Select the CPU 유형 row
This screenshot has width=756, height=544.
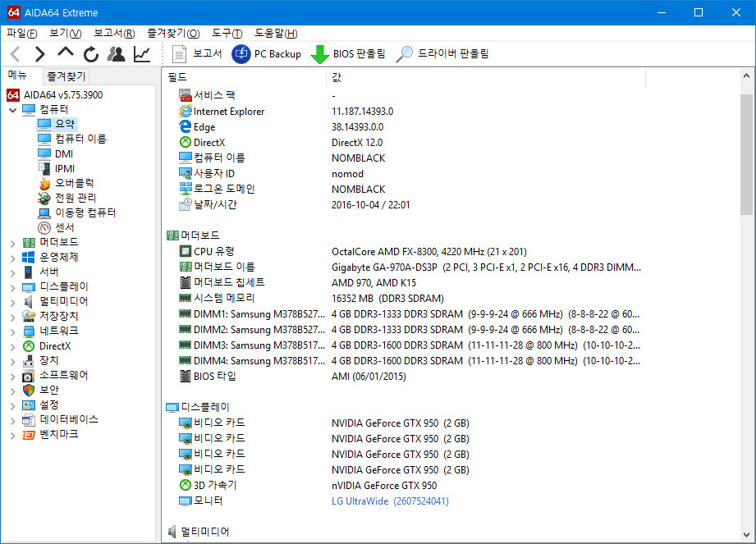pos(404,252)
